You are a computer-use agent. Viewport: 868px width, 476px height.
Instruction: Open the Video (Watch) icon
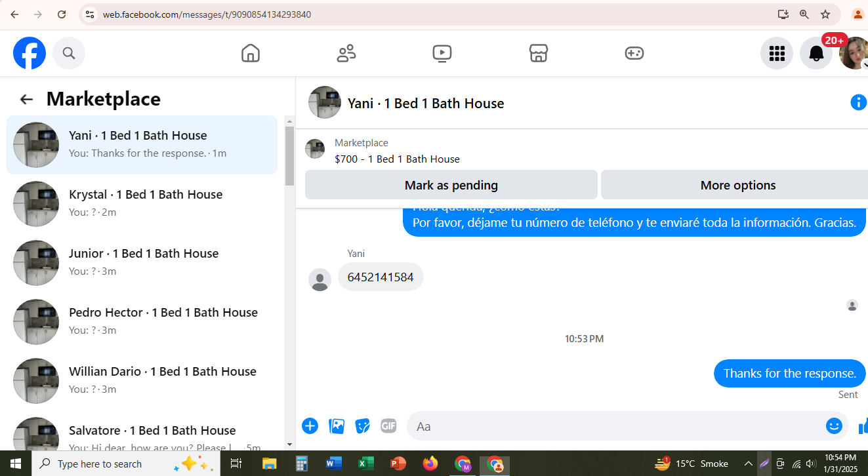point(442,53)
